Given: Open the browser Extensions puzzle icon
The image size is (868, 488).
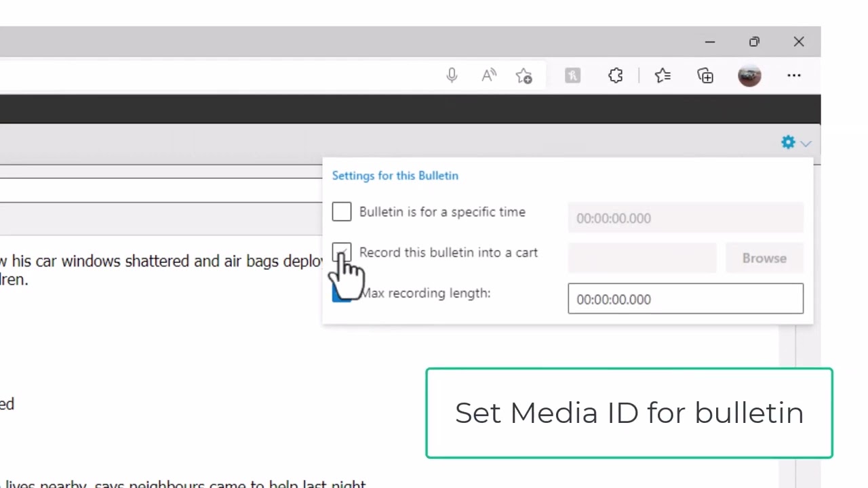Looking at the screenshot, I should click(615, 76).
